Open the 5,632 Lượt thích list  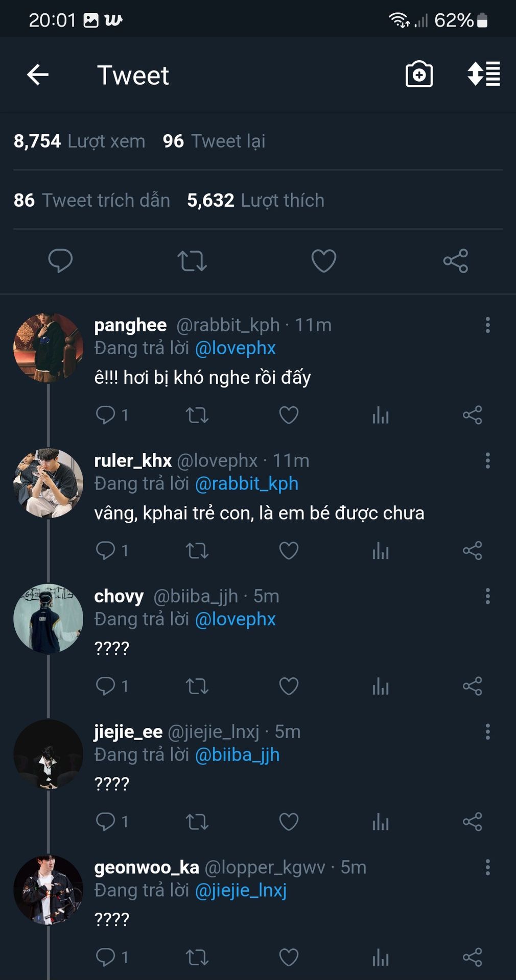tap(255, 201)
